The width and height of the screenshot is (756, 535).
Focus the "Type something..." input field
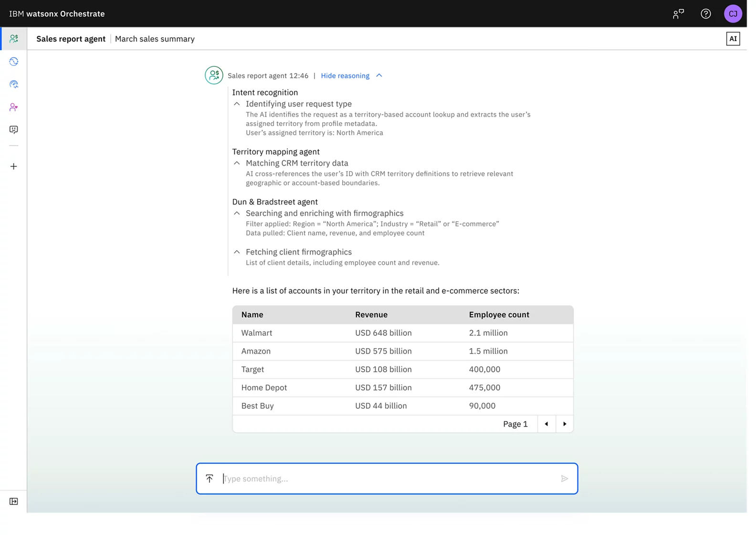pyautogui.click(x=387, y=478)
